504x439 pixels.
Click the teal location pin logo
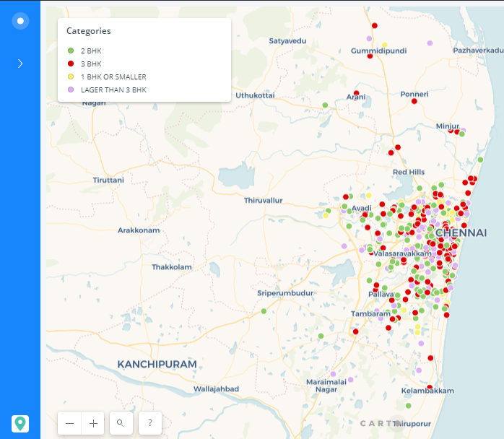point(20,424)
